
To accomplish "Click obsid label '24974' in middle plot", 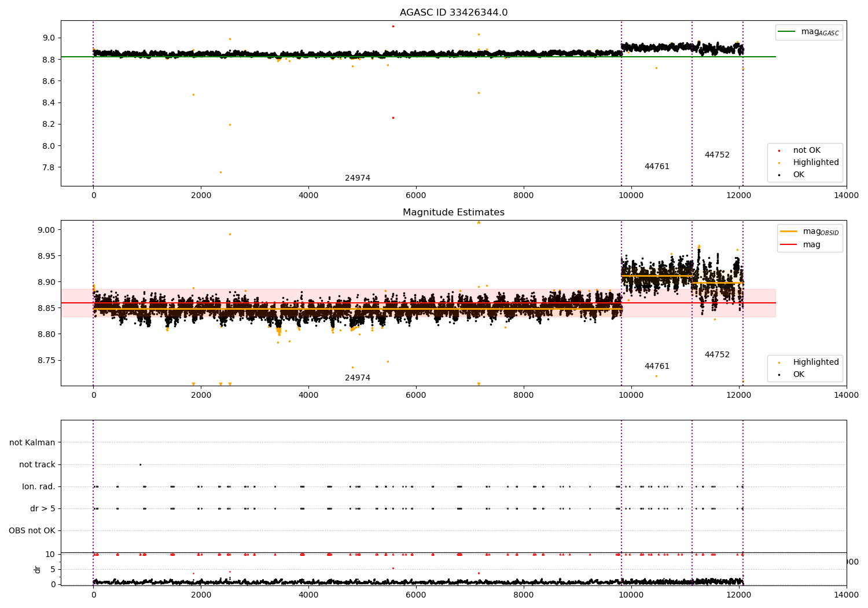I will (x=358, y=378).
